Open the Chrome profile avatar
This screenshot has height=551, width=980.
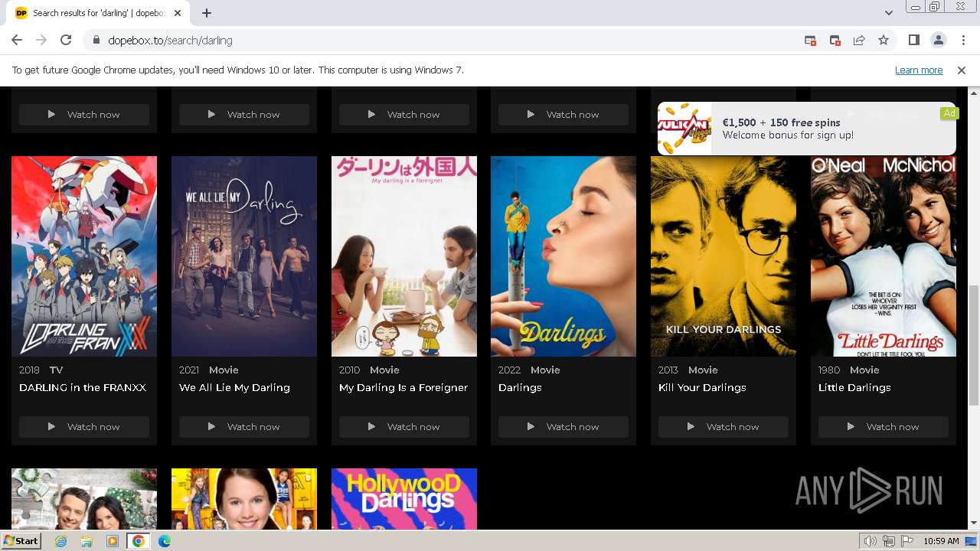click(x=938, y=41)
